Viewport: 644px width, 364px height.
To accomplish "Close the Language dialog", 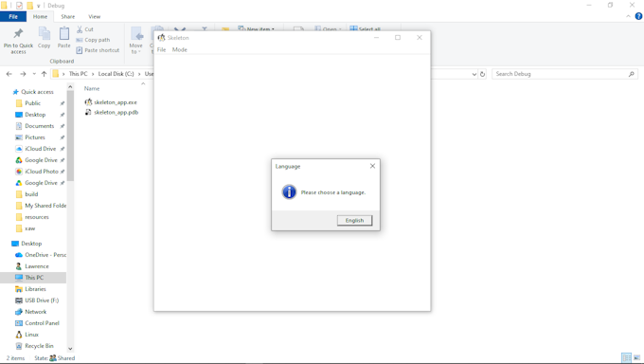I will pyautogui.click(x=372, y=166).
